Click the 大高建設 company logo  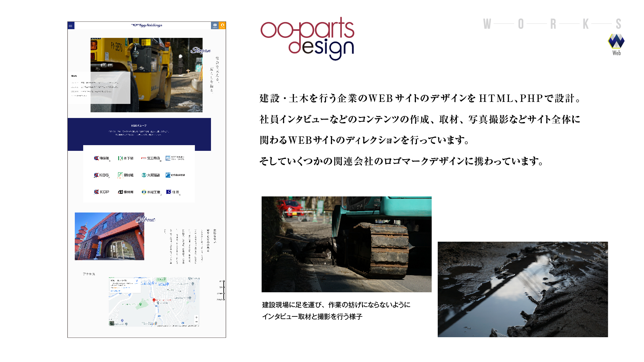(x=151, y=175)
